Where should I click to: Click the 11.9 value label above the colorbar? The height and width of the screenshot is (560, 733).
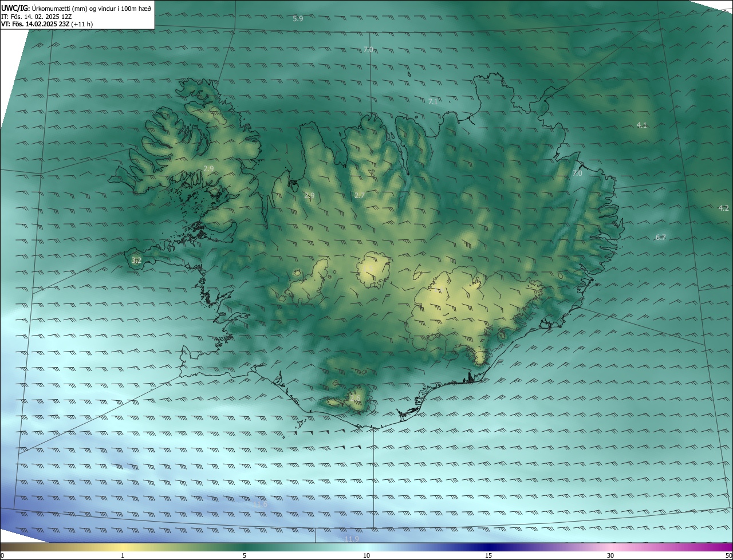tap(352, 539)
